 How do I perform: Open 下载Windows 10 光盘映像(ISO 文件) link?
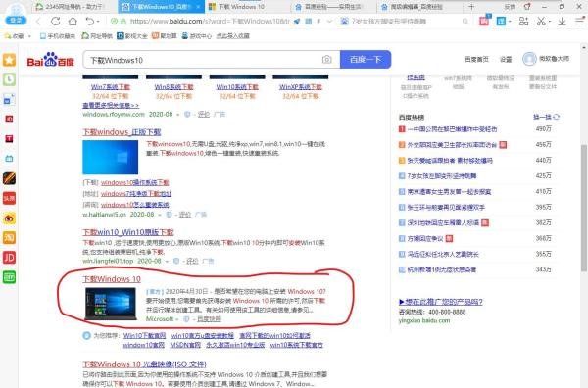145,364
